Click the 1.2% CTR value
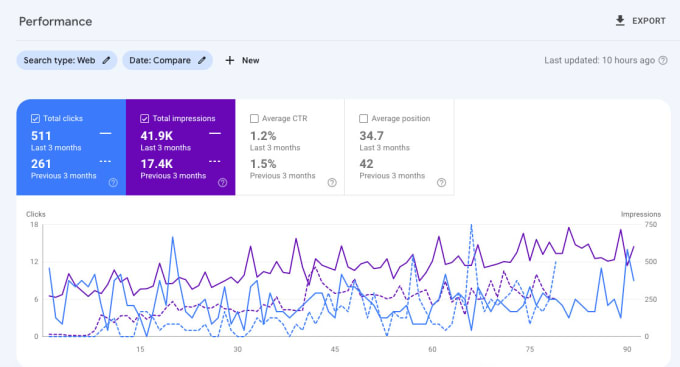This screenshot has width=680, height=367. coord(263,136)
